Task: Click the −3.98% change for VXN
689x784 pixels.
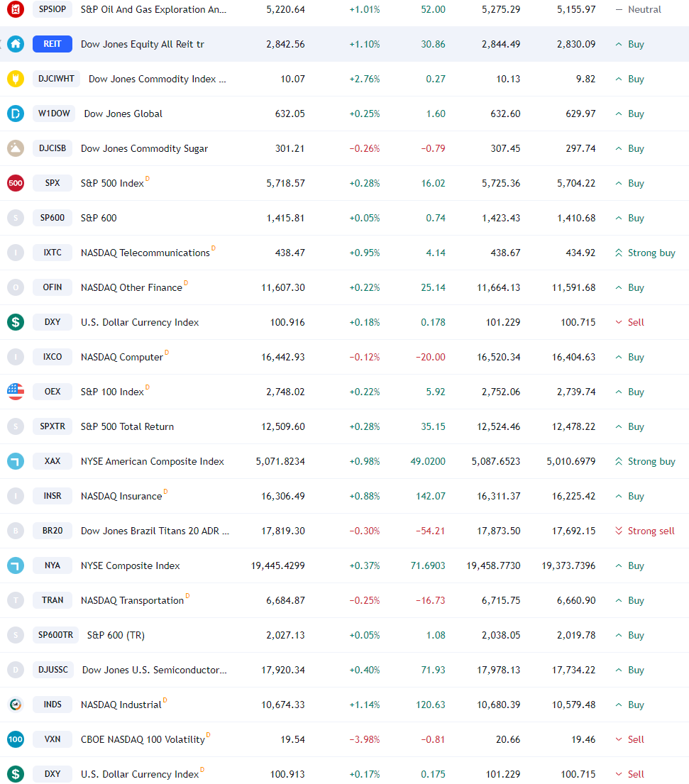Action: click(365, 739)
